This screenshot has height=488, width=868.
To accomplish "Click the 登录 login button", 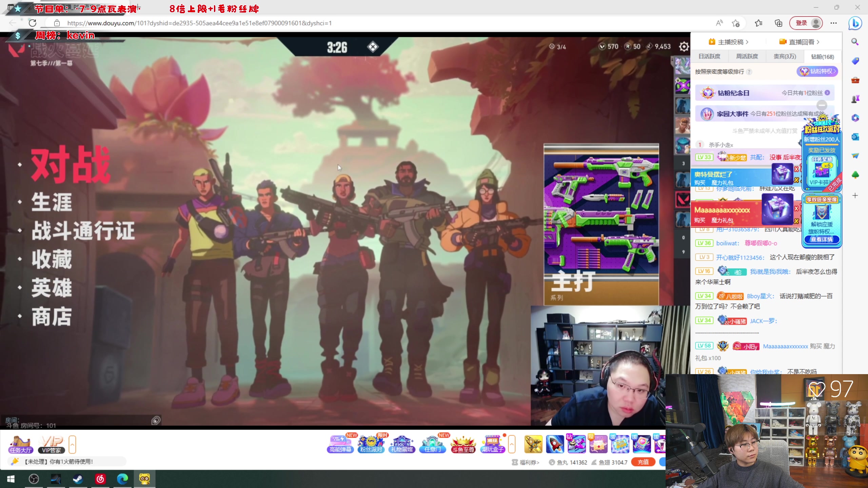I will coord(802,23).
